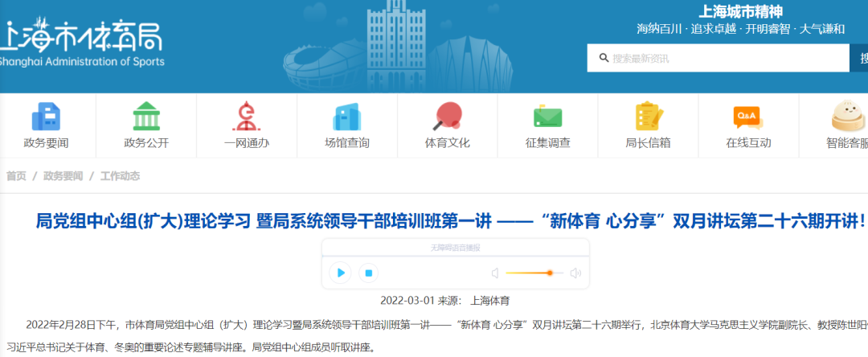Screen dimensions: 868x357
Task: Click the search box for latest news
Action: pos(723,58)
